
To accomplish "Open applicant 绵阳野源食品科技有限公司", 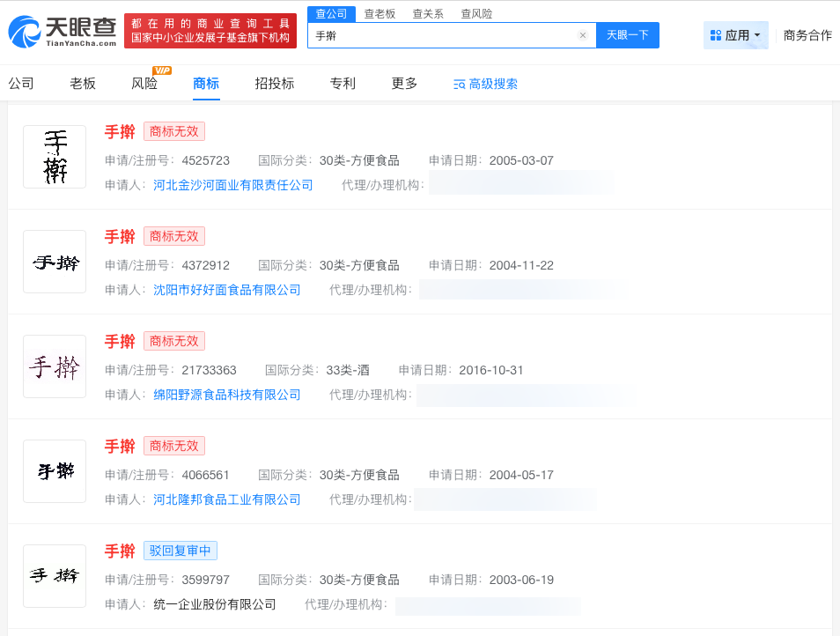I will (x=226, y=395).
